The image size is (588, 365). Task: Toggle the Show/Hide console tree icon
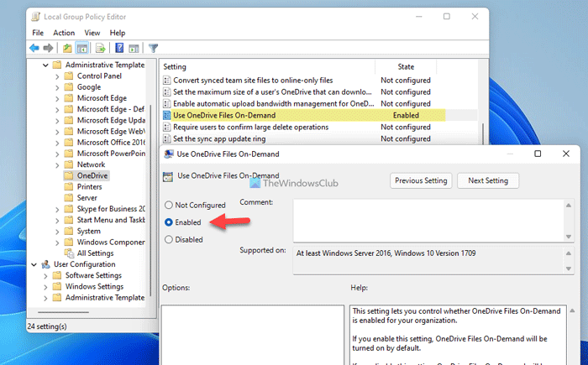click(82, 48)
